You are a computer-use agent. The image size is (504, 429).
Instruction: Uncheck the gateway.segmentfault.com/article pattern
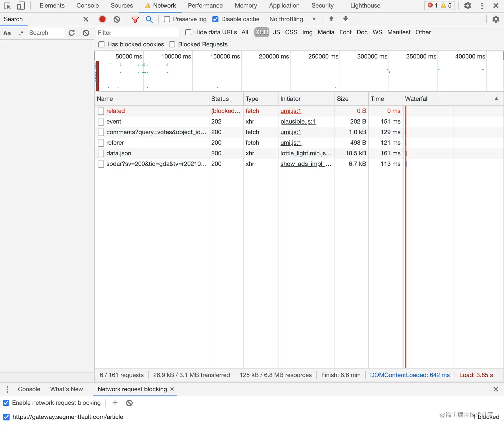[x=6, y=417]
